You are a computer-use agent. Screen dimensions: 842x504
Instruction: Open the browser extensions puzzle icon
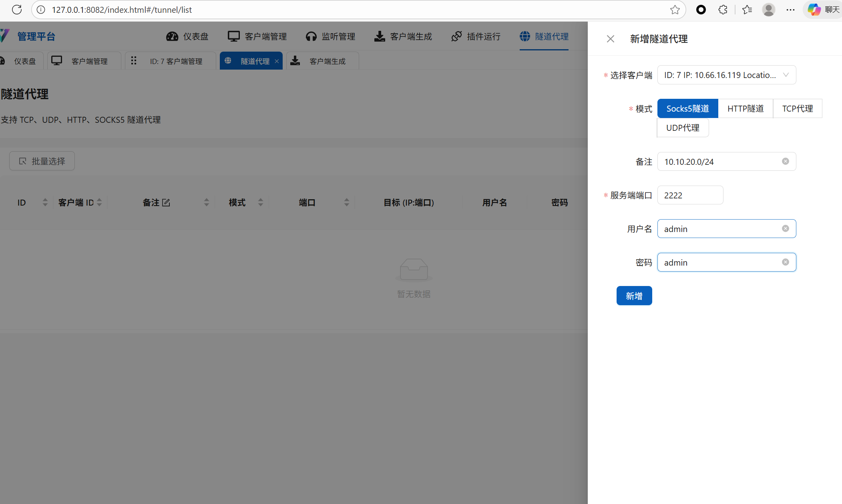point(723,10)
